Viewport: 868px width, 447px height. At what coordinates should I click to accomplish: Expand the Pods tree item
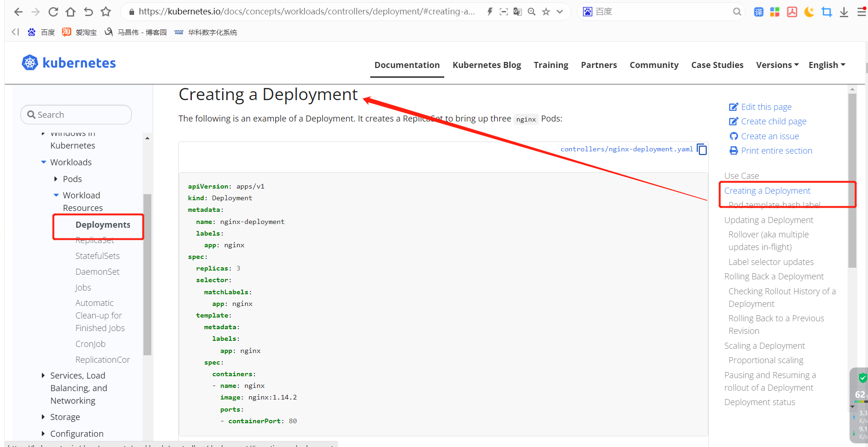coord(56,179)
